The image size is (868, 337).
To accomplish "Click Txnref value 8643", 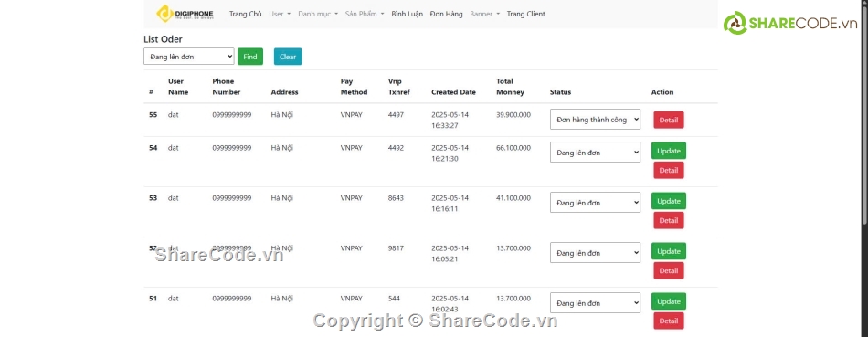I will point(396,198).
